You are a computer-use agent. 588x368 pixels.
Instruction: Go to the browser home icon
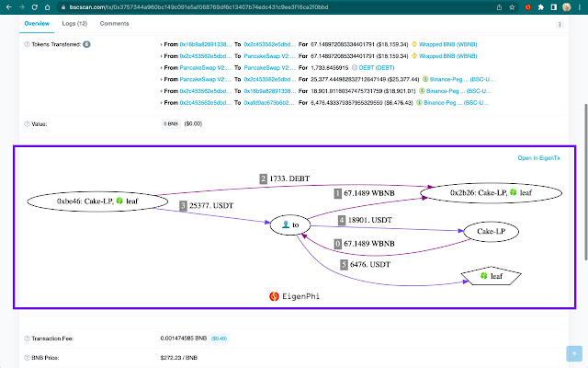pos(47,7)
